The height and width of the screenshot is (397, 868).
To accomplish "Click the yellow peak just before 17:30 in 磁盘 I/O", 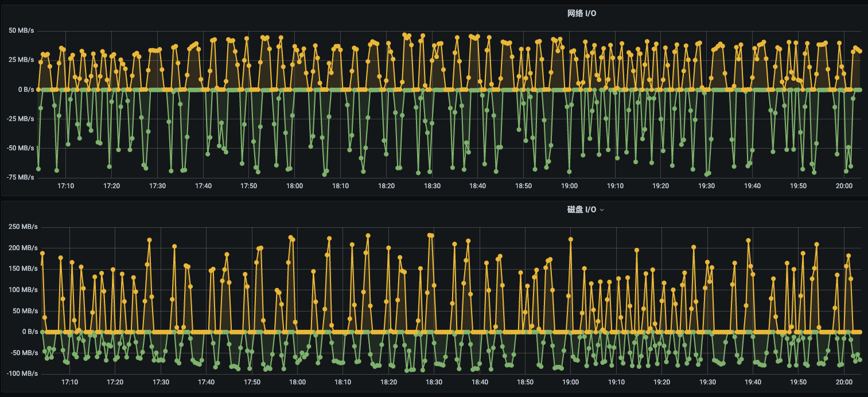I will [x=149, y=240].
